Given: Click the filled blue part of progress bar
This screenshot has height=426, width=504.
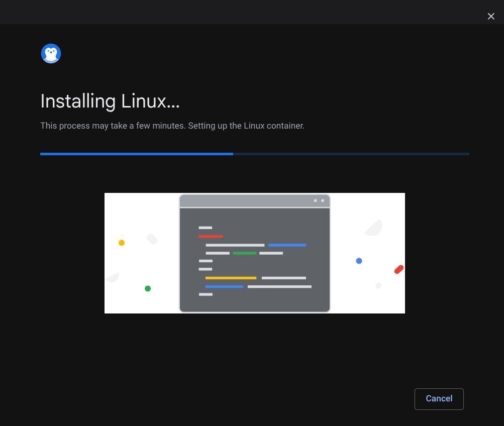Looking at the screenshot, I should click(x=136, y=154).
